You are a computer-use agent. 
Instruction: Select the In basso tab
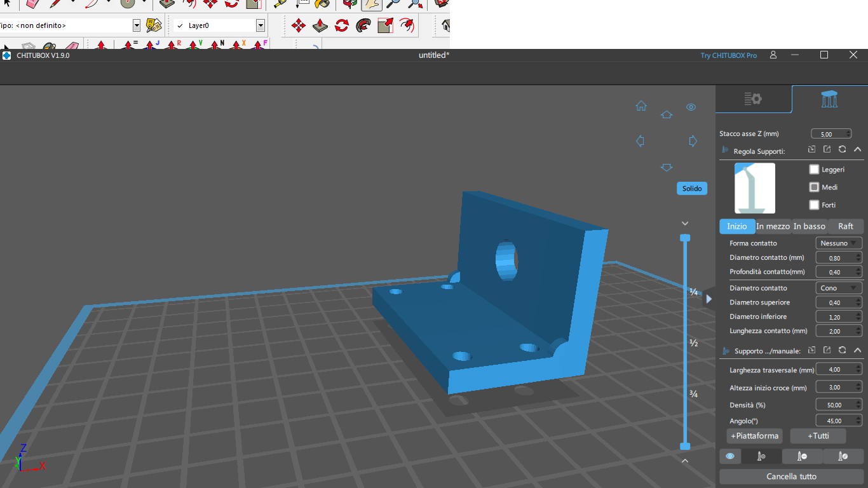click(810, 226)
